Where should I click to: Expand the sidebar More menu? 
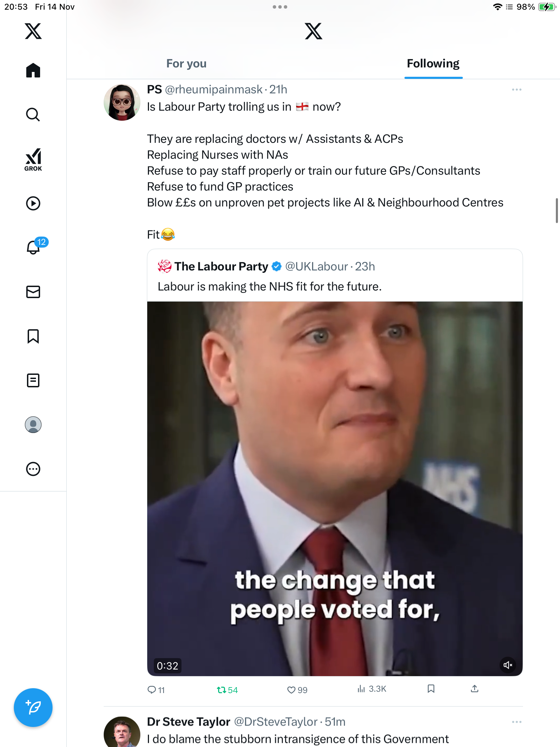pos(33,469)
